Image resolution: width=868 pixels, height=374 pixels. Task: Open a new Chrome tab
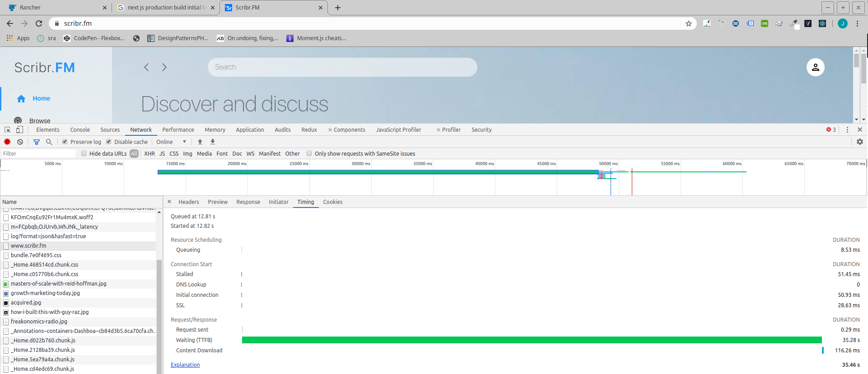[337, 8]
